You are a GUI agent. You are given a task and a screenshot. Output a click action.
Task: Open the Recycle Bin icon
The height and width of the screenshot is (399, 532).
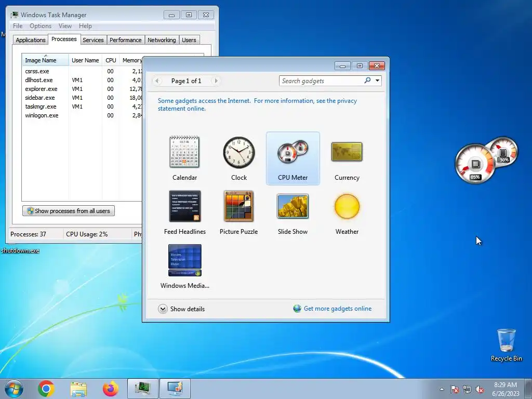(506, 345)
